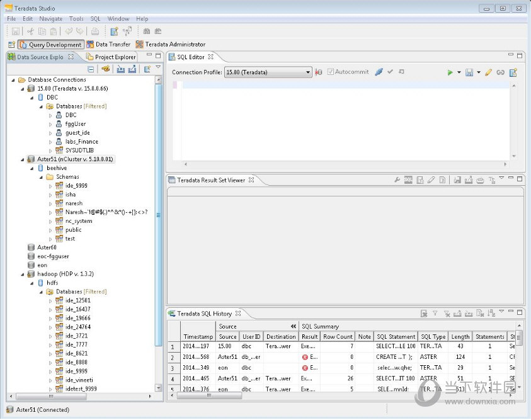Viewport: 531px width, 420px height.
Task: Click the Length column header
Action: tap(460, 336)
